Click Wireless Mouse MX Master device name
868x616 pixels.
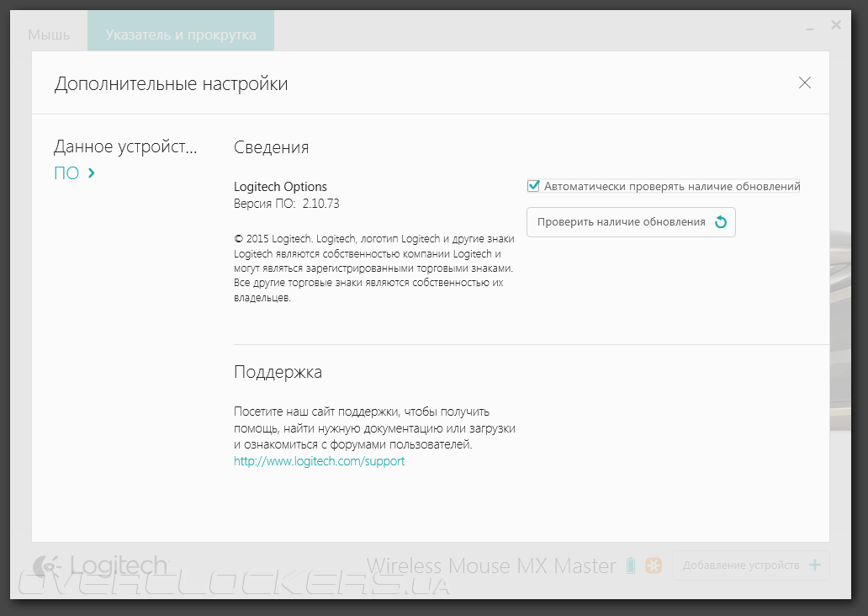[491, 566]
